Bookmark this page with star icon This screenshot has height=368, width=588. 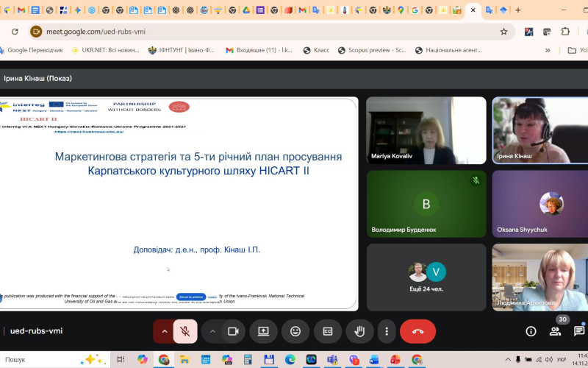click(x=503, y=32)
